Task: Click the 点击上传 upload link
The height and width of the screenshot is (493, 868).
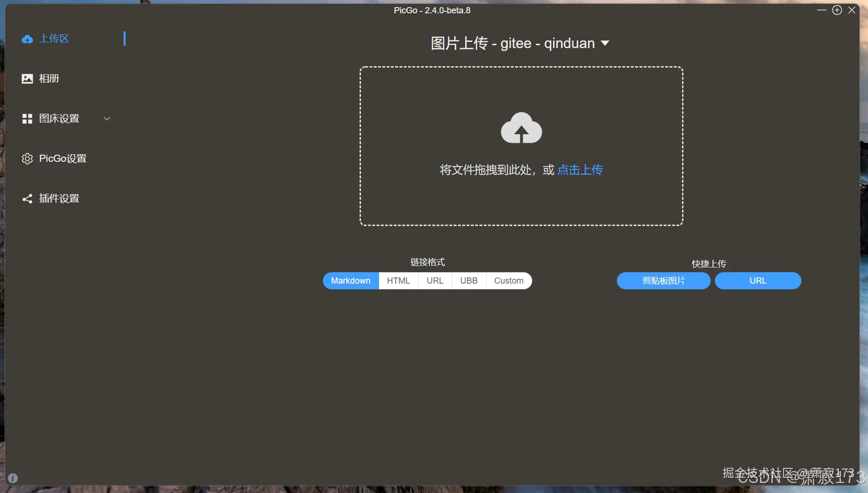Action: pyautogui.click(x=580, y=170)
